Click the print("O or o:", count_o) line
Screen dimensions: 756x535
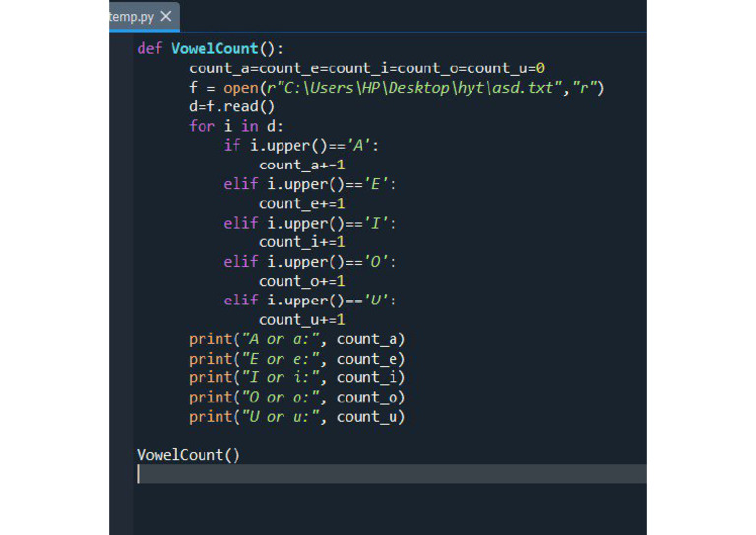296,397
